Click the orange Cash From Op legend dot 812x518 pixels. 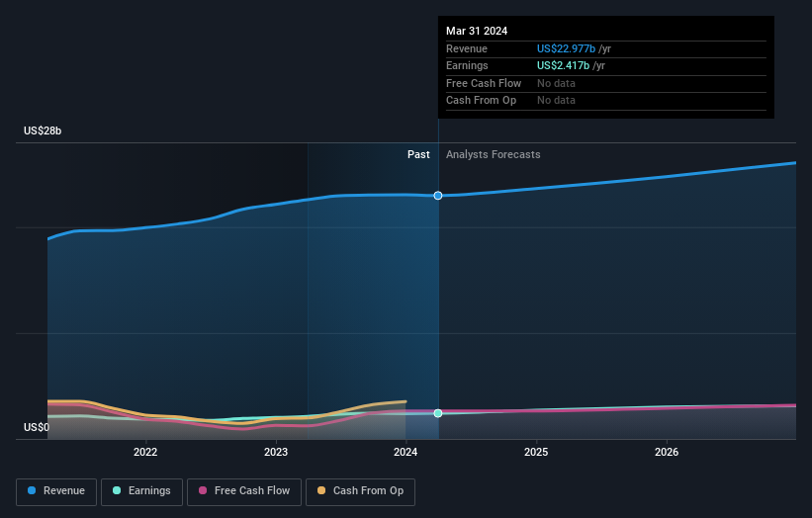(321, 490)
